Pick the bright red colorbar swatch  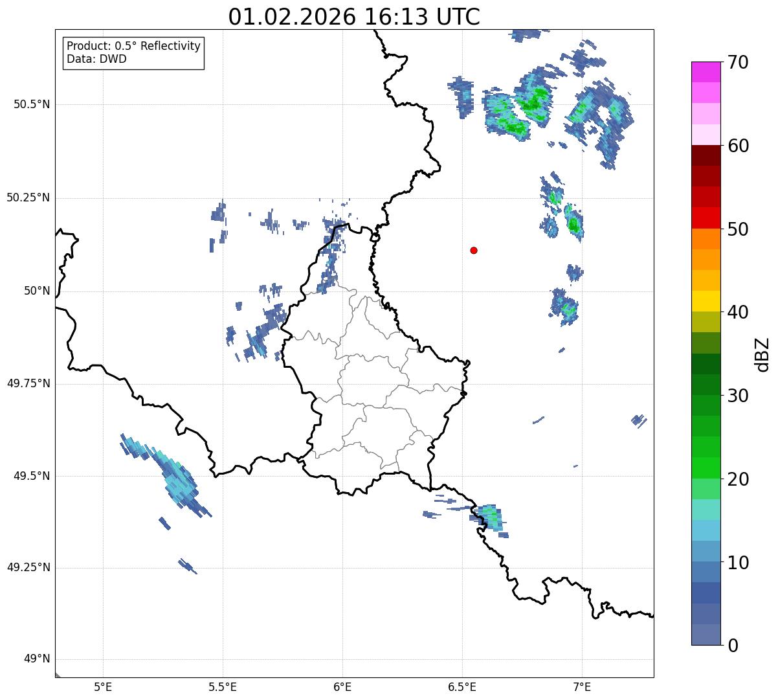click(x=706, y=218)
